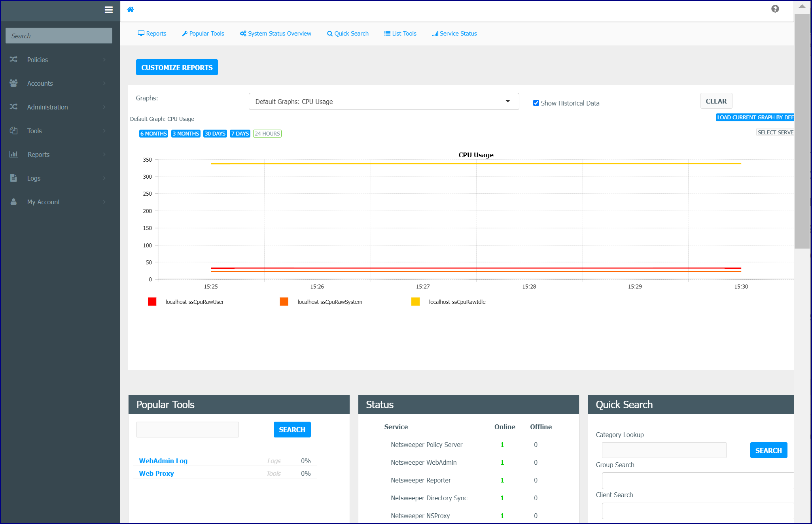The height and width of the screenshot is (524, 812).
Task: Click the Policies shuffle icon in sidebar
Action: coord(13,59)
